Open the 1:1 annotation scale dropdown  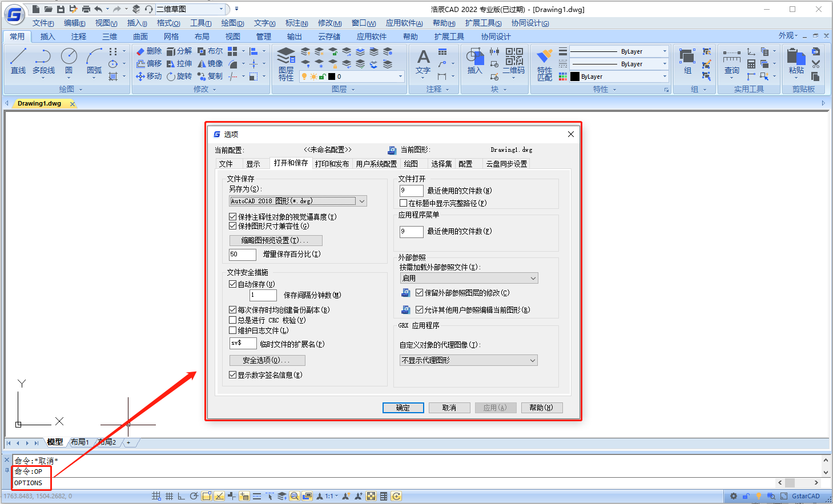tap(332, 497)
